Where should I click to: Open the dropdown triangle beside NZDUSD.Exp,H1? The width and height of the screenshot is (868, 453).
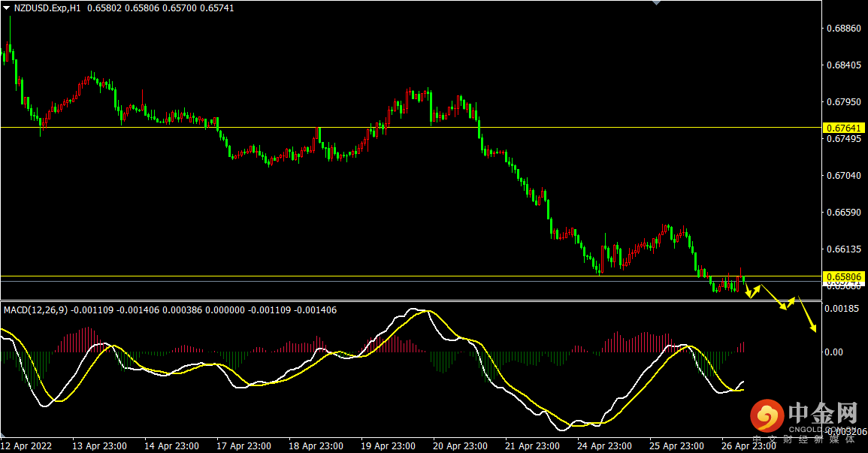coord(6,8)
